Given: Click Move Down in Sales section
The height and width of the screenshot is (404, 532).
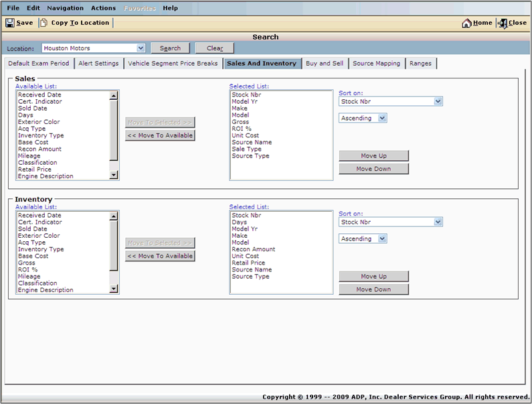Looking at the screenshot, I should (x=373, y=169).
